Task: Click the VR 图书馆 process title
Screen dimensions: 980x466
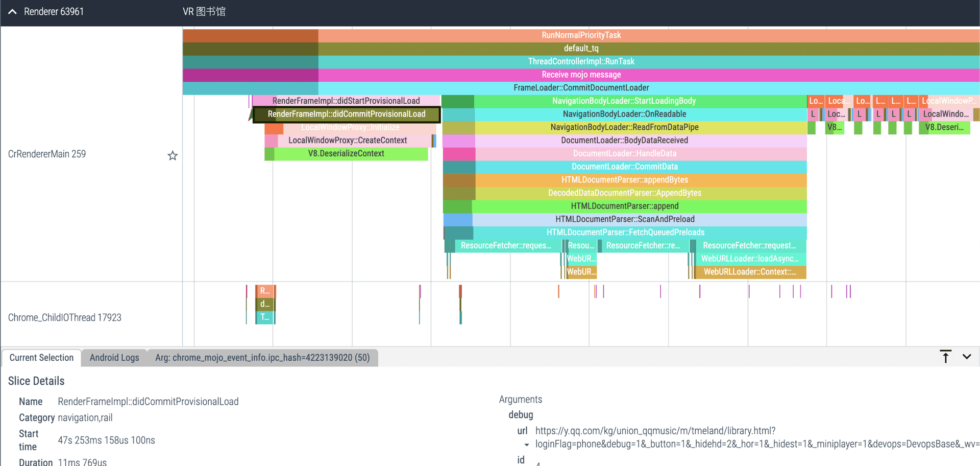Action: point(204,12)
